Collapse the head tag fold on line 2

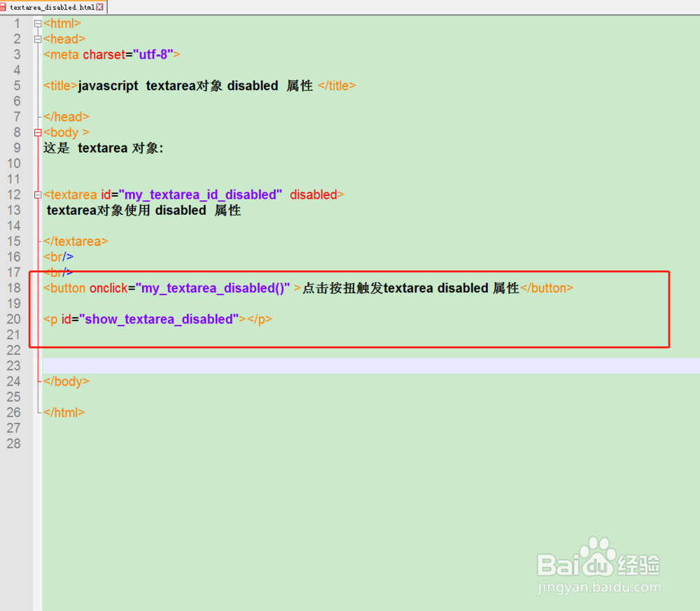click(38, 39)
